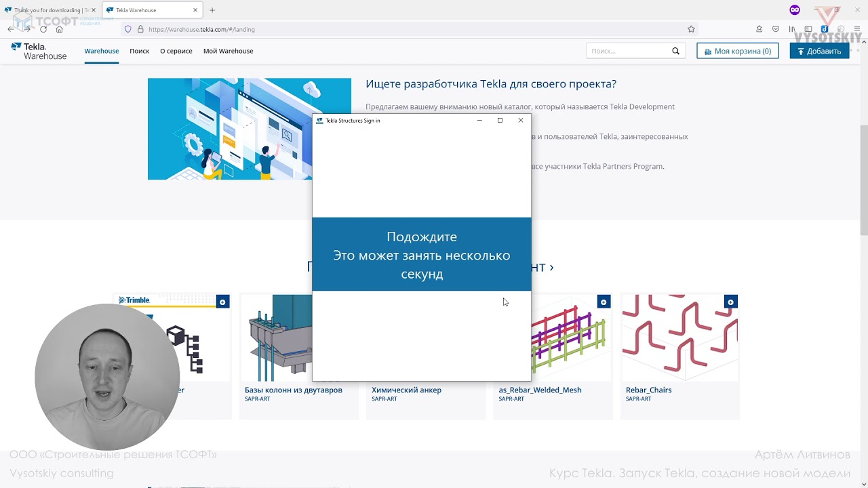The width and height of the screenshot is (868, 488).
Task: Switch to 'Thank you for downloading' tab
Action: click(x=50, y=10)
